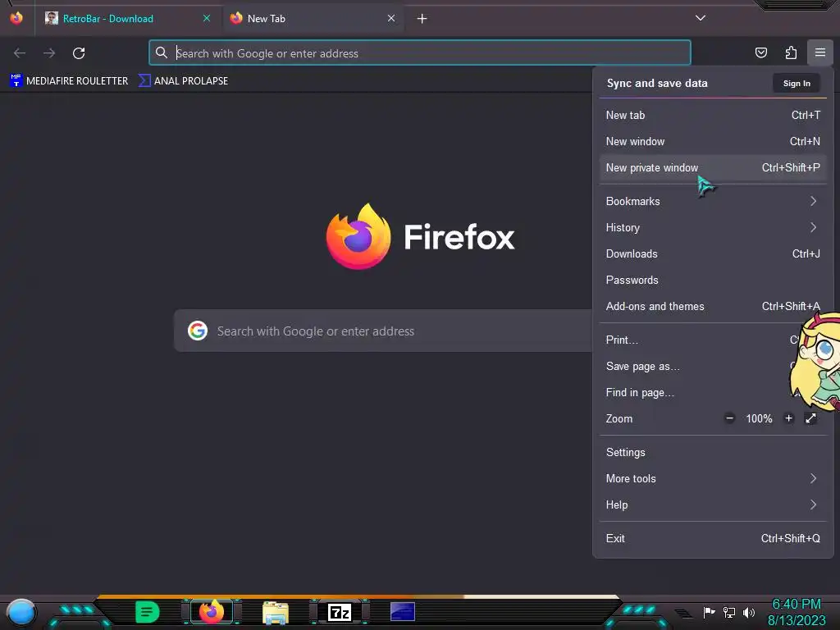840x630 pixels.
Task: Click the volume speaker tray icon
Action: click(x=748, y=612)
